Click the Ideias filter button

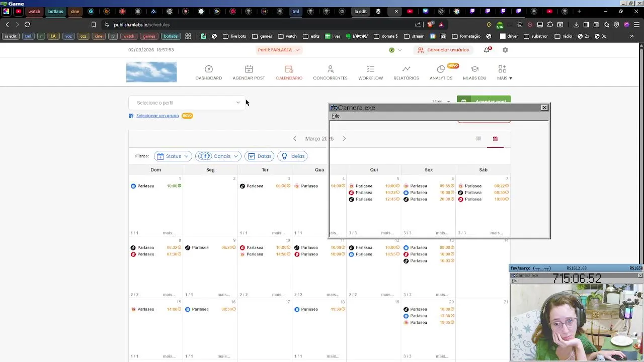(292, 156)
